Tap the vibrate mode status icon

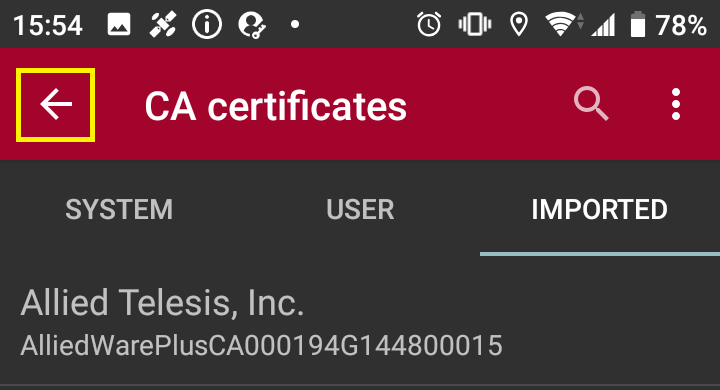pyautogui.click(x=475, y=24)
